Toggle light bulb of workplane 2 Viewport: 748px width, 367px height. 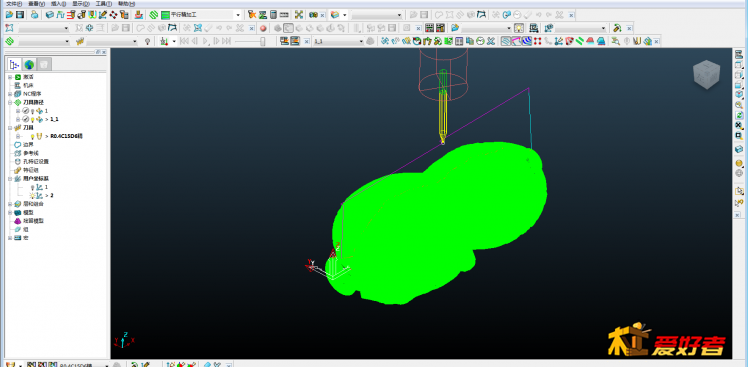(x=33, y=196)
